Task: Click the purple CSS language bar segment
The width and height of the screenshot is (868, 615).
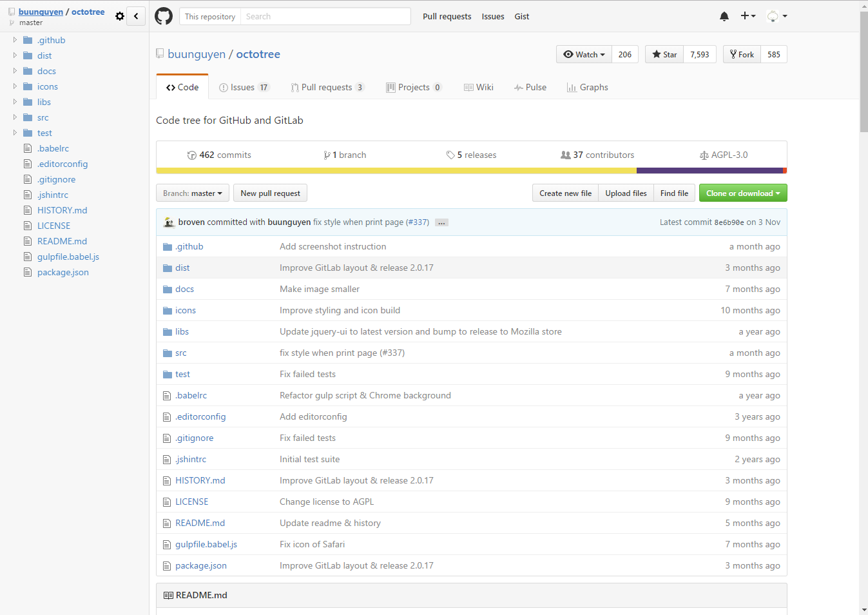Action: tap(709, 171)
